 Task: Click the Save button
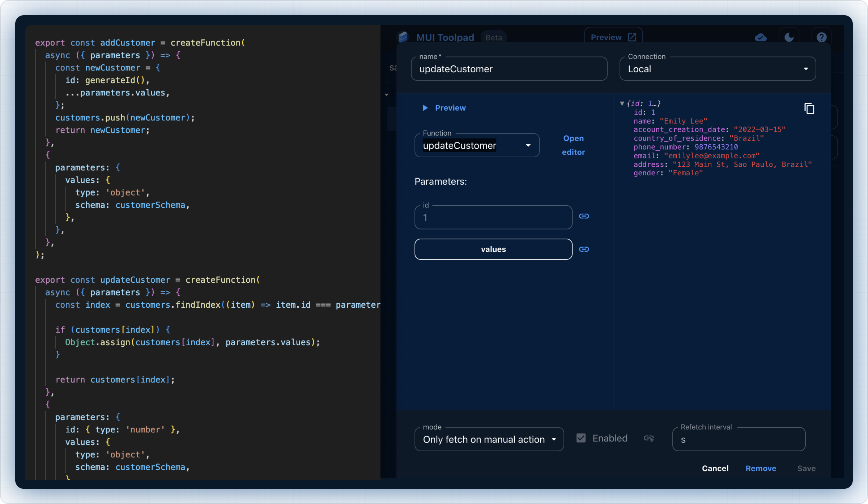coord(806,468)
